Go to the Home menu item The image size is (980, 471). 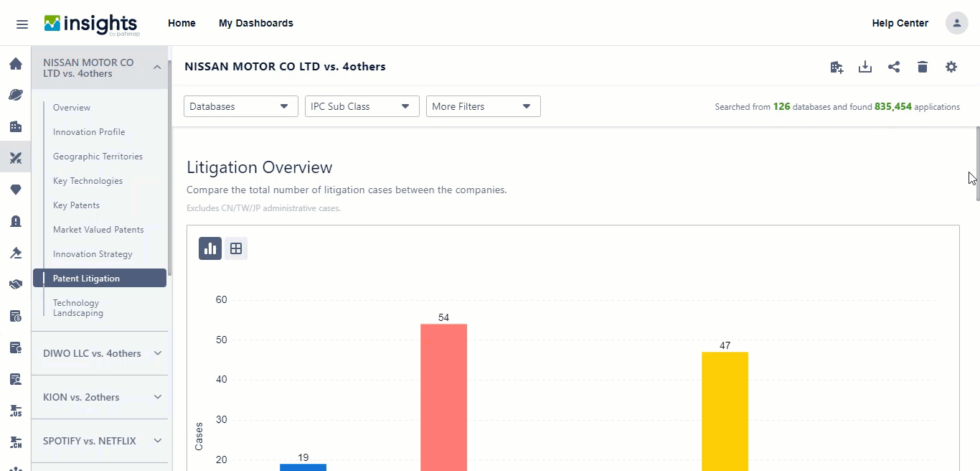click(182, 22)
